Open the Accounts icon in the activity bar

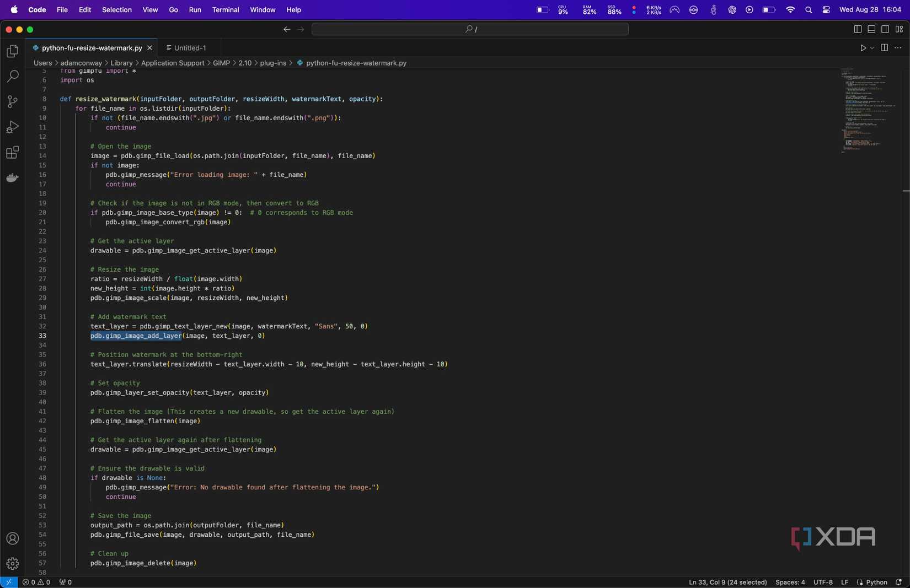tap(12, 538)
